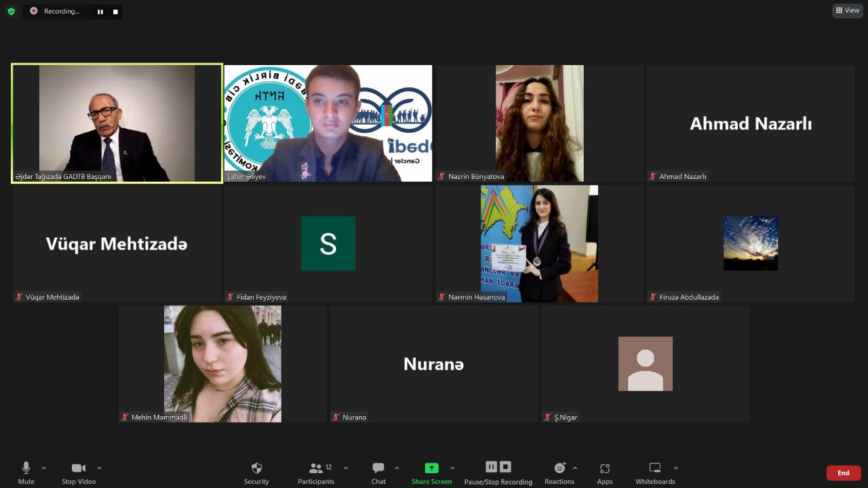Image resolution: width=868 pixels, height=488 pixels.
Task: Open Whiteboards from the toolbar
Action: point(654,468)
